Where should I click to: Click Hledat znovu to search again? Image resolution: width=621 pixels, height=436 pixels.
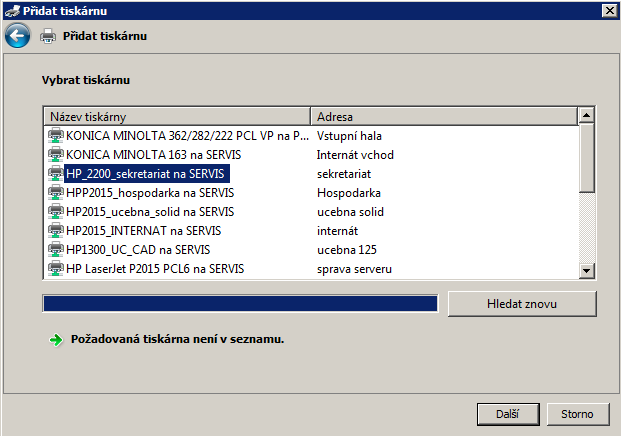(x=522, y=304)
